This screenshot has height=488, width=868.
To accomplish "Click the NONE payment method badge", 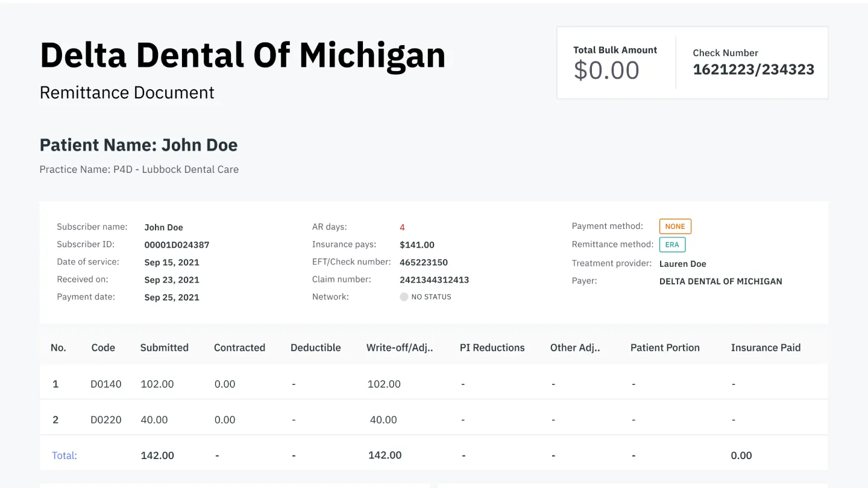I will [675, 227].
